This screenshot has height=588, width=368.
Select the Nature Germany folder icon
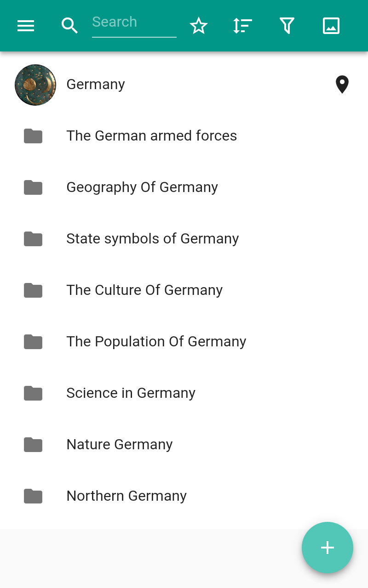pyautogui.click(x=33, y=445)
